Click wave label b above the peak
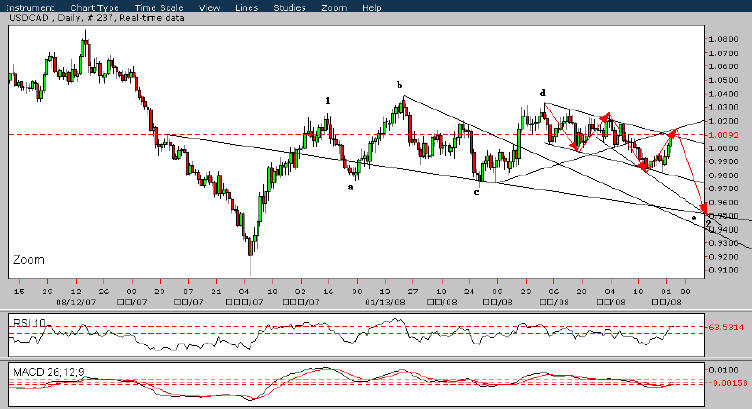The width and height of the screenshot is (752, 409). (x=399, y=85)
